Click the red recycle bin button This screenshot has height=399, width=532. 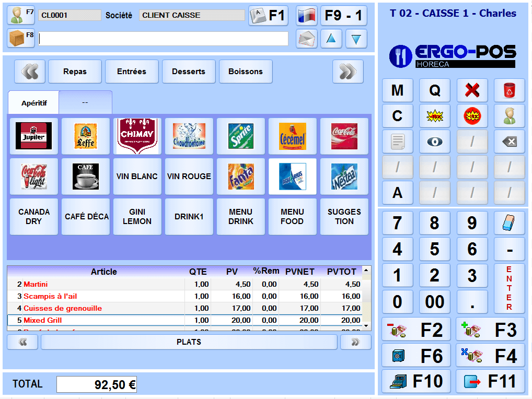point(510,90)
